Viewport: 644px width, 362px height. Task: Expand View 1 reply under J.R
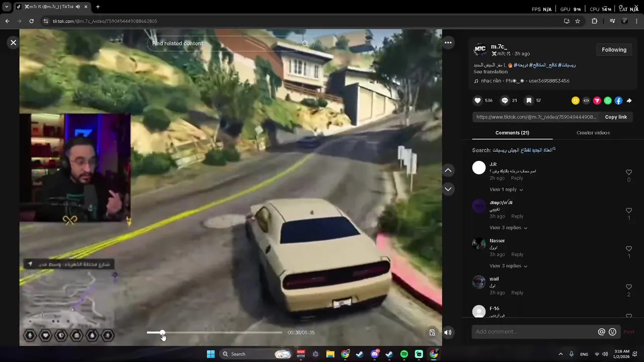click(506, 190)
